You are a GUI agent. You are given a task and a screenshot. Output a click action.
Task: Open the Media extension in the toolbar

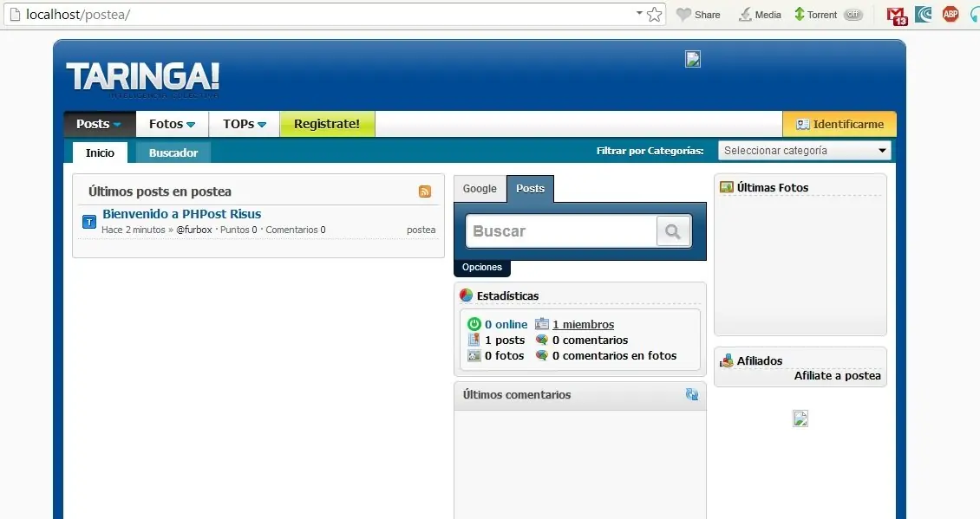[760, 15]
